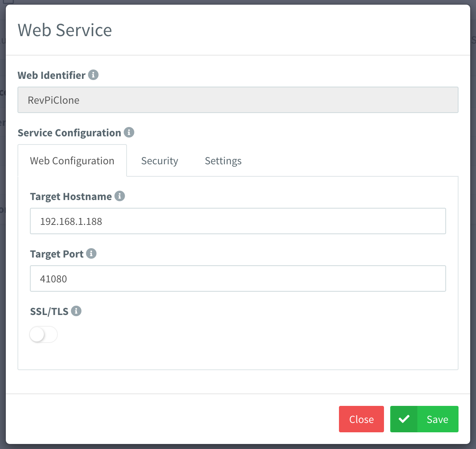Viewport: 476px width, 449px height.
Task: Click into the Target Port field
Action: coord(238,279)
